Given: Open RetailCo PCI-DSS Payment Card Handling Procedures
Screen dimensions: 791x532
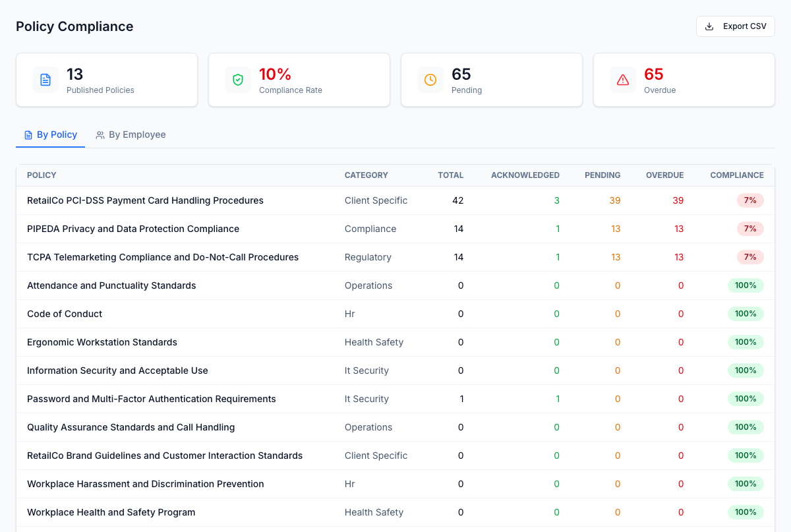Looking at the screenshot, I should pos(145,200).
